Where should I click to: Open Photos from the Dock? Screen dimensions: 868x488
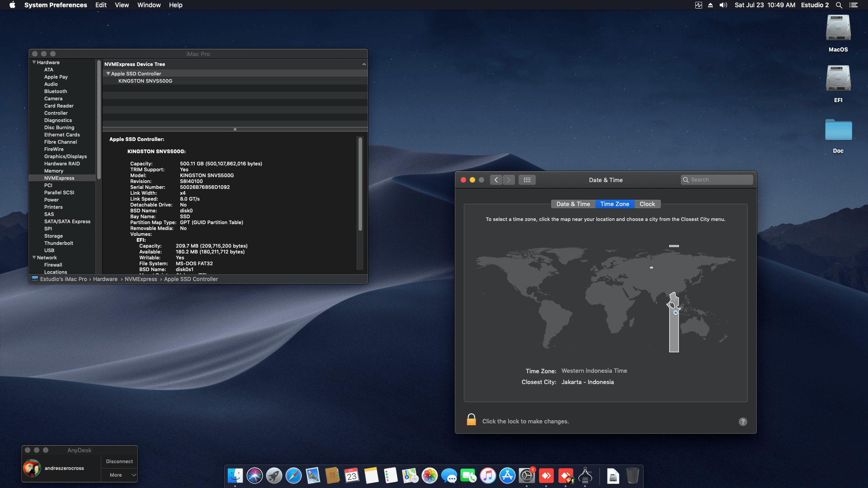(x=429, y=475)
